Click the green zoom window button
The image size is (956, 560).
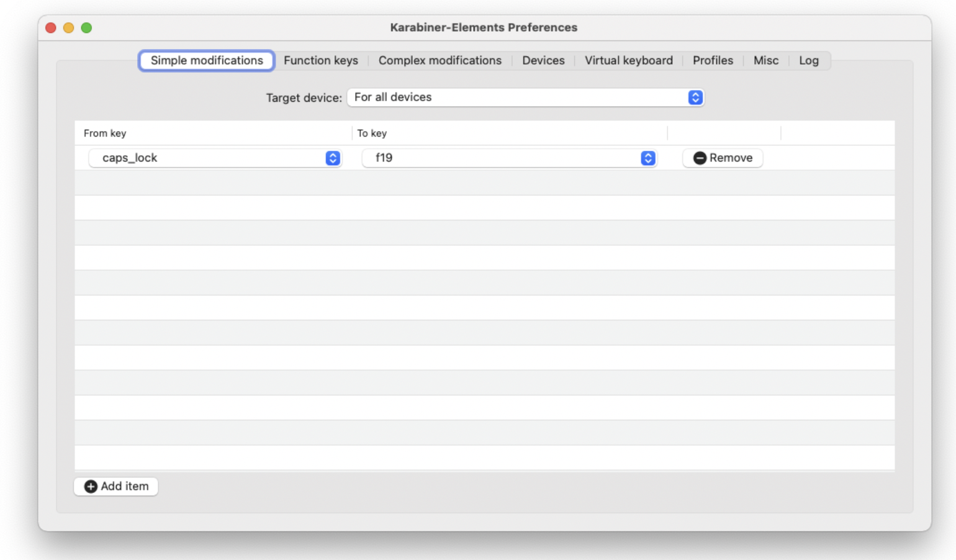87,27
